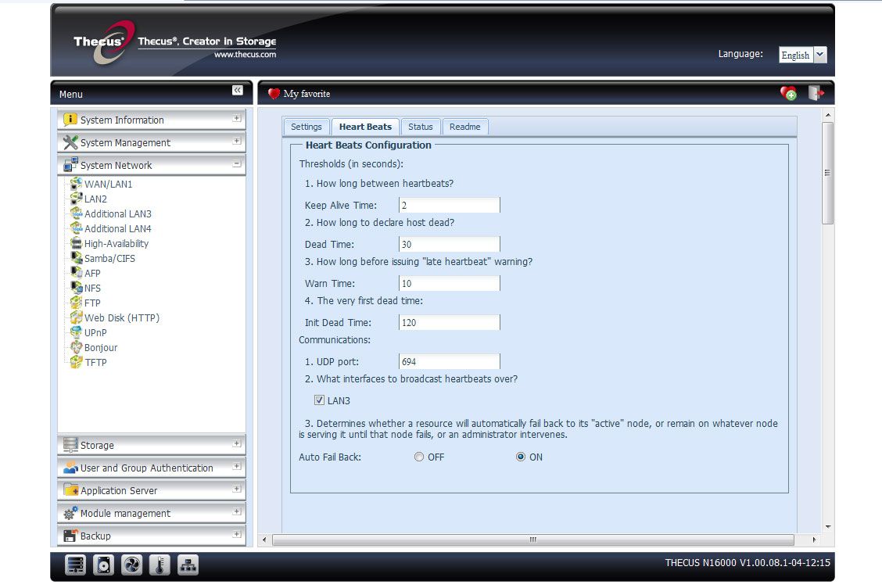Click the logout door icon
This screenshot has height=588, width=882.
816,93
